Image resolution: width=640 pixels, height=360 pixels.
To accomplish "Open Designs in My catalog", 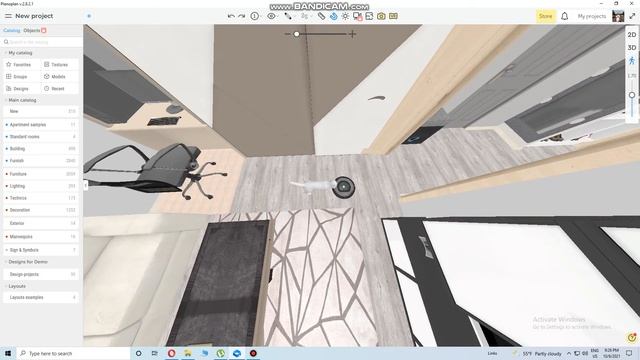I will click(x=21, y=89).
